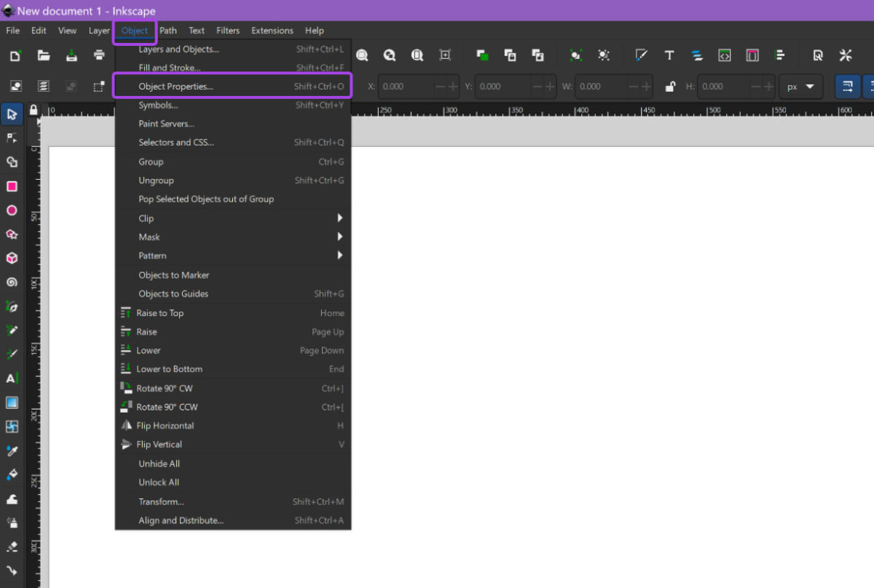Toggle the width-height lock in the controls bar
Screen dimensions: 874x588
tap(670, 86)
